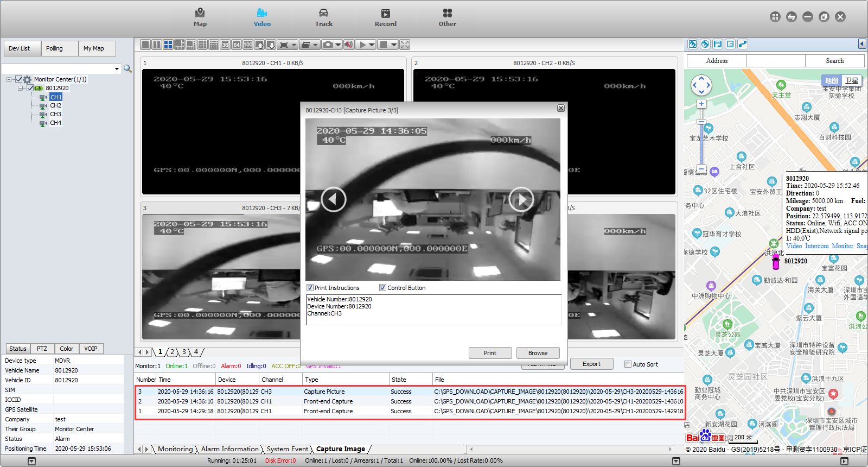Collapse the map panel arrow icon
This screenshot has height=467, width=868.
click(862, 44)
